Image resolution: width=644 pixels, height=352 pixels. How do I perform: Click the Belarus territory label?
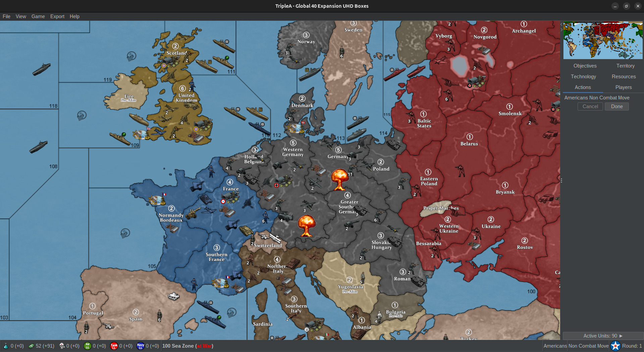point(469,144)
